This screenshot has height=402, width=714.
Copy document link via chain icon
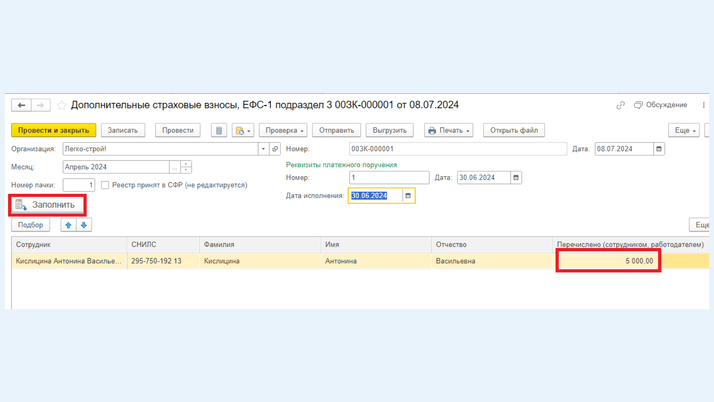pyautogui.click(x=620, y=105)
